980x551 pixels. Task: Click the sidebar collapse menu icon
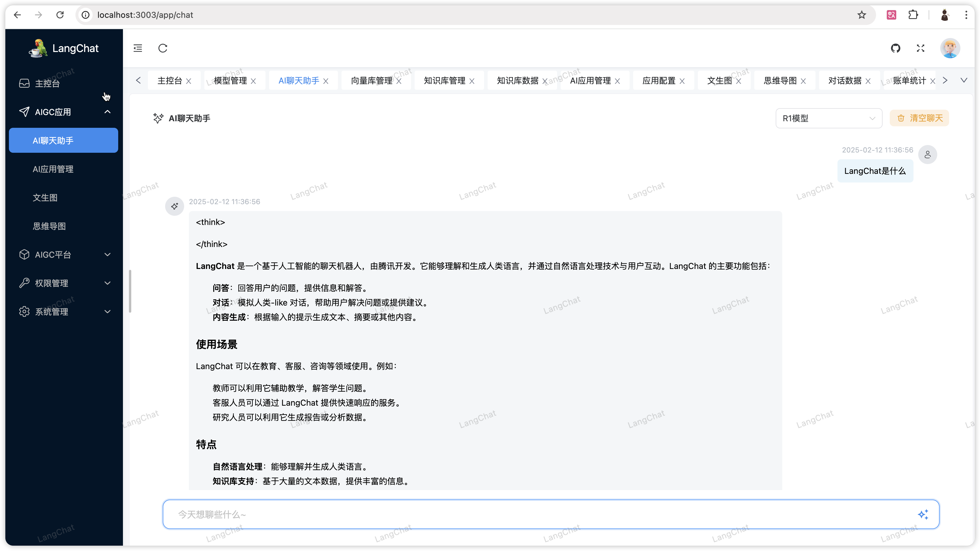138,48
